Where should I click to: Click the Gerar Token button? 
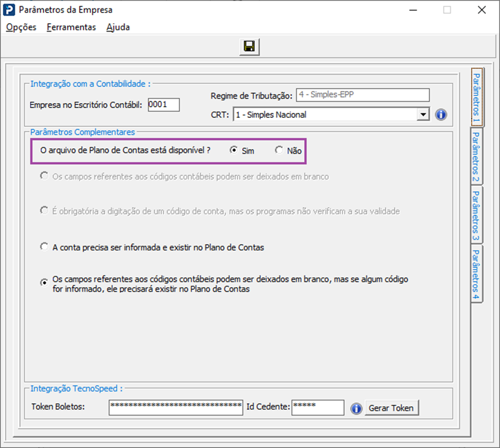click(391, 408)
